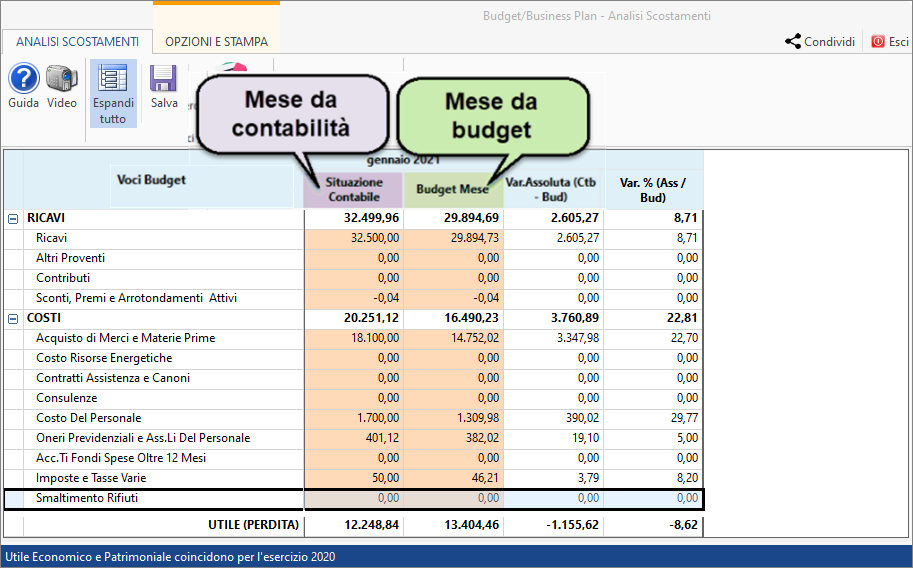Image resolution: width=913 pixels, height=568 pixels.
Task: Click the 29.894,73 Ricavi budget cell
Action: (x=454, y=238)
